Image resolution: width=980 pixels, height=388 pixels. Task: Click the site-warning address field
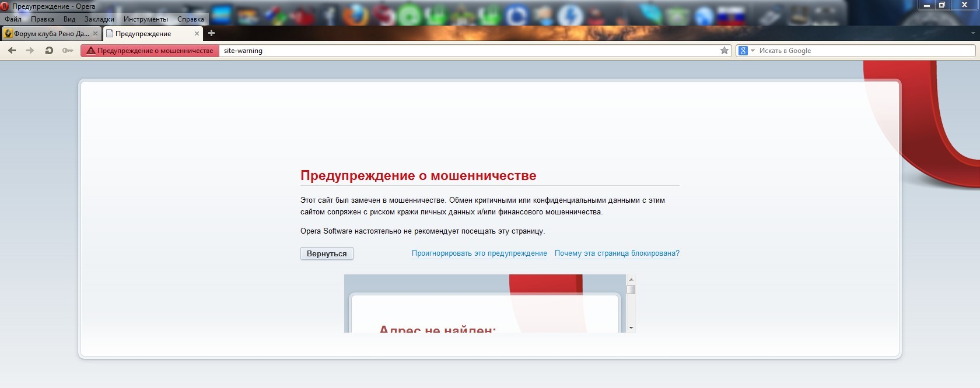coord(469,51)
